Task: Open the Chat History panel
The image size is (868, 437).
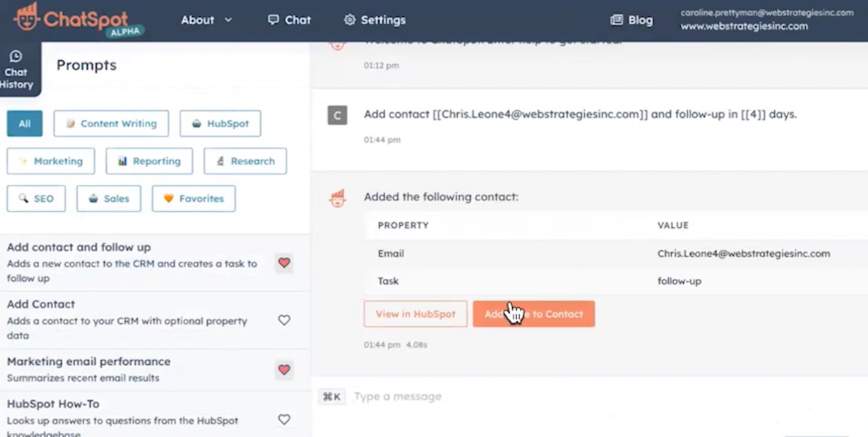Action: click(x=16, y=69)
